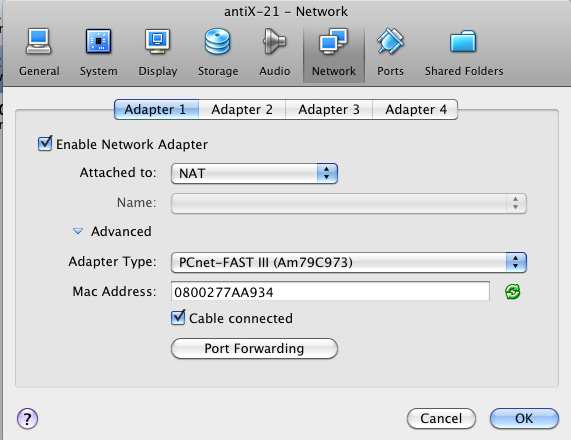Uncheck Enable Network Adapter
Viewport: 571px width, 440px height.
[45, 144]
